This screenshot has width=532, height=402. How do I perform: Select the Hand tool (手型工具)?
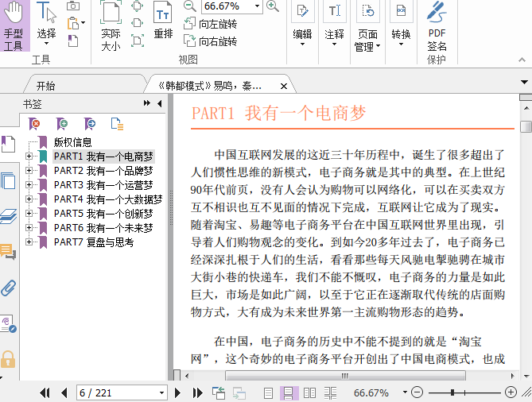click(x=14, y=25)
